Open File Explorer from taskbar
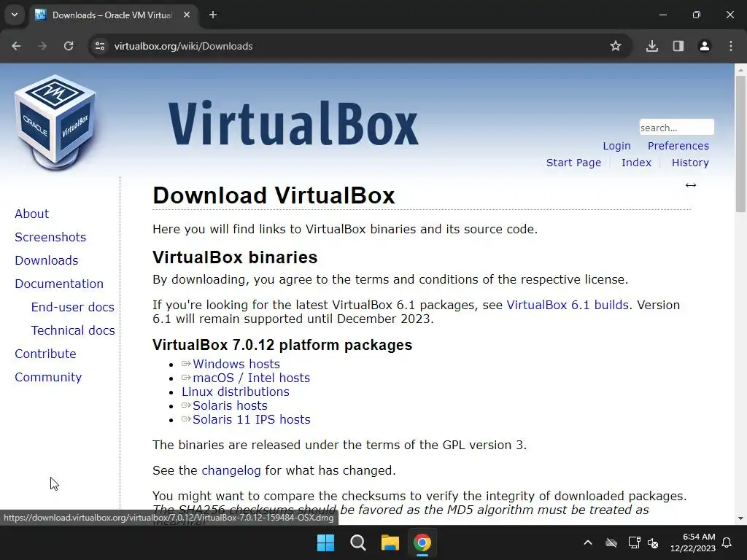This screenshot has width=747, height=560. click(390, 542)
